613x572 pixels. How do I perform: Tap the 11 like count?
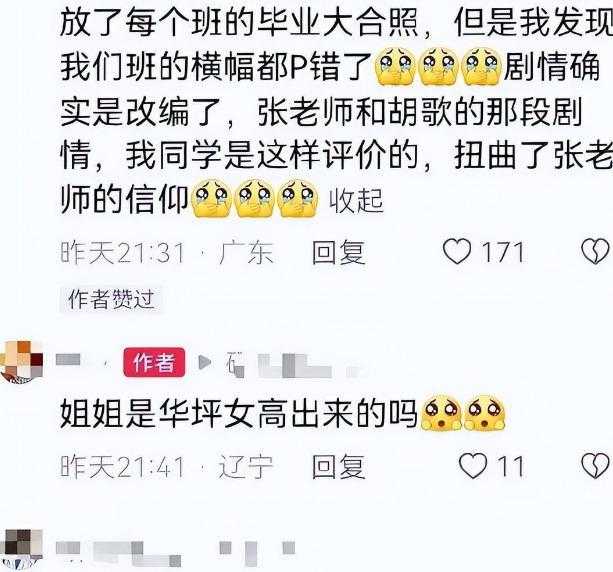[511, 466]
